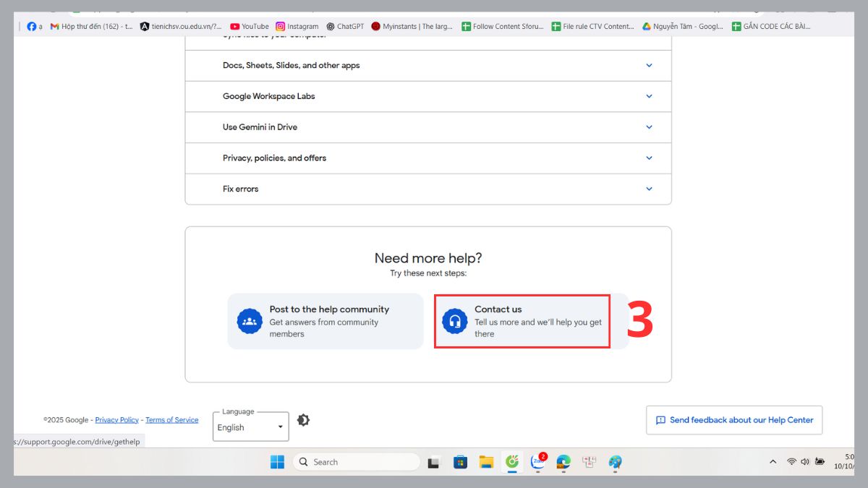Click the Windows Start button
Screen dimensions: 868x488
tap(277, 462)
